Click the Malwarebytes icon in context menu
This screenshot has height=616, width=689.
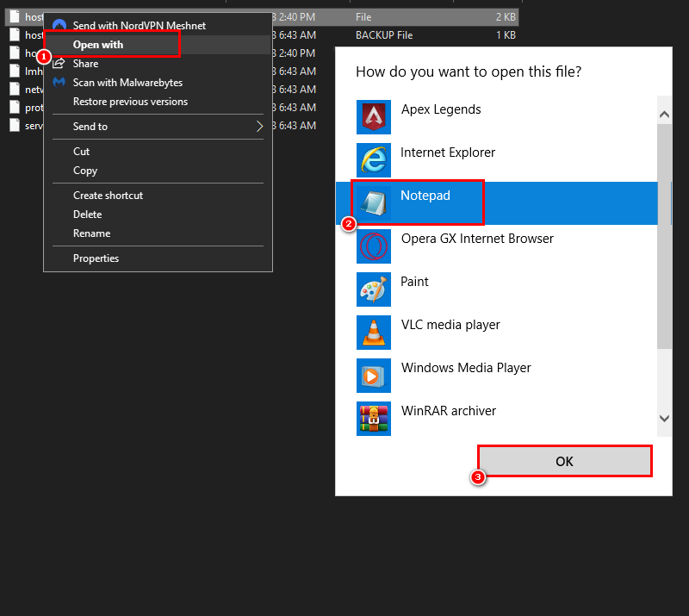[x=59, y=82]
